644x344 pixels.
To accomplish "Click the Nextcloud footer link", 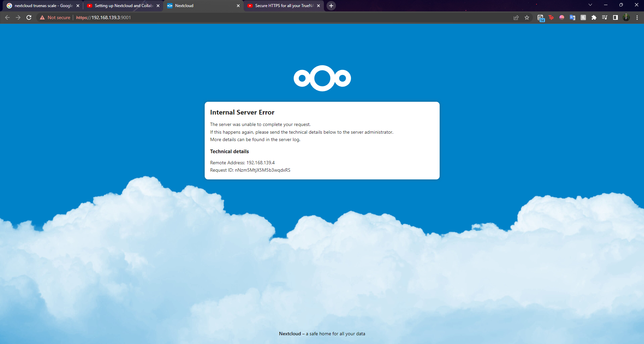I will click(x=290, y=334).
